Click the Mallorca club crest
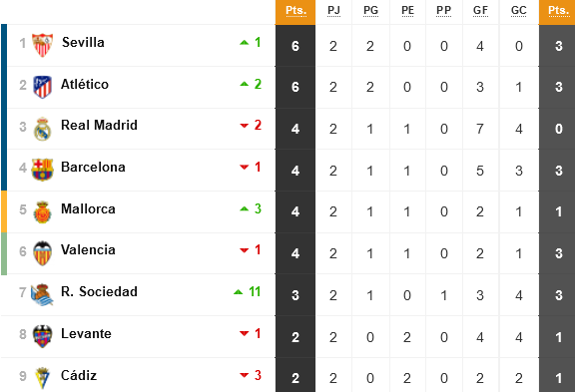 (42, 211)
